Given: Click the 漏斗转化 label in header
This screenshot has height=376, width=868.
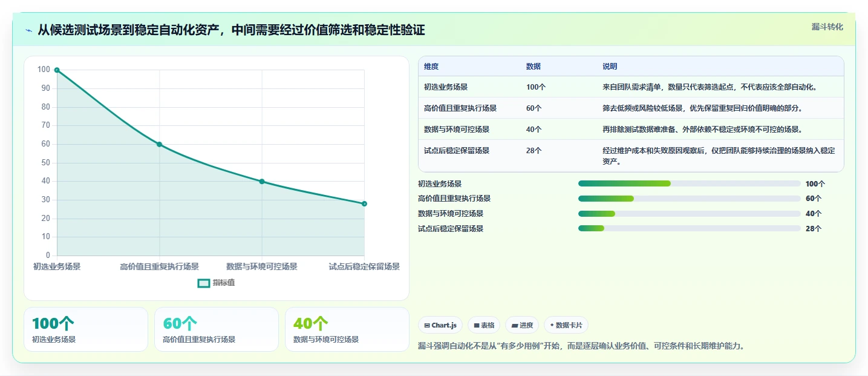Looking at the screenshot, I should (x=827, y=27).
